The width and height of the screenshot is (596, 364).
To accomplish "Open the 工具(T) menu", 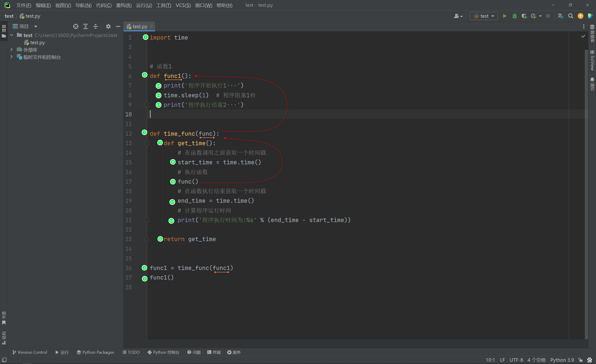I will coord(163,5).
